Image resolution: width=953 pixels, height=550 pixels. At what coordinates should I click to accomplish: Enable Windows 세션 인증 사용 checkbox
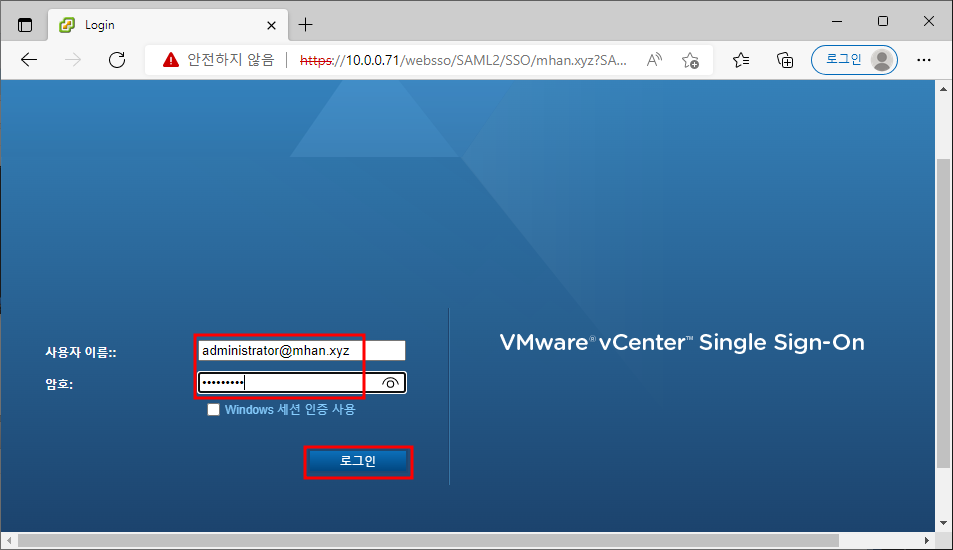[x=213, y=410]
